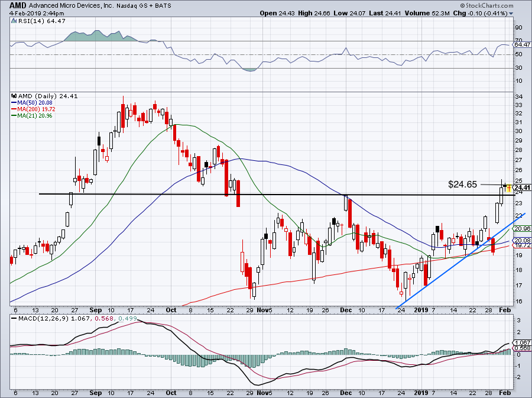Click the 0.568 MACD signal axis tag
Screen dimensions: 532x398
pos(523,348)
